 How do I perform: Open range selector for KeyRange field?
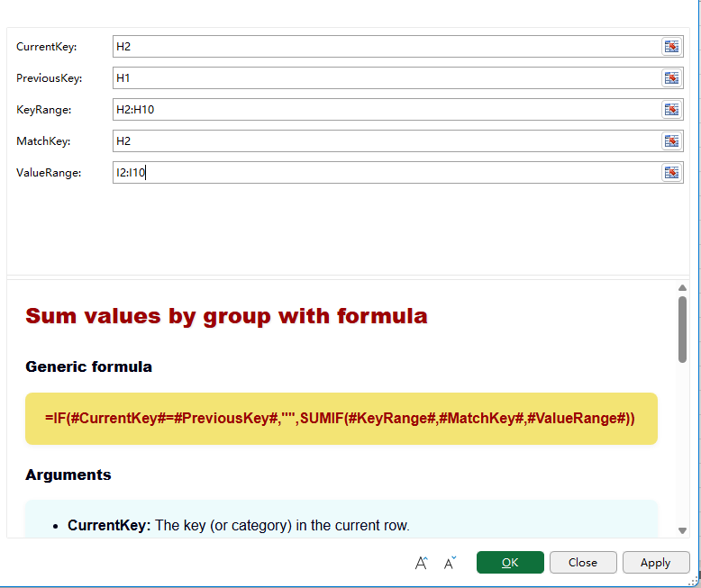coord(671,110)
